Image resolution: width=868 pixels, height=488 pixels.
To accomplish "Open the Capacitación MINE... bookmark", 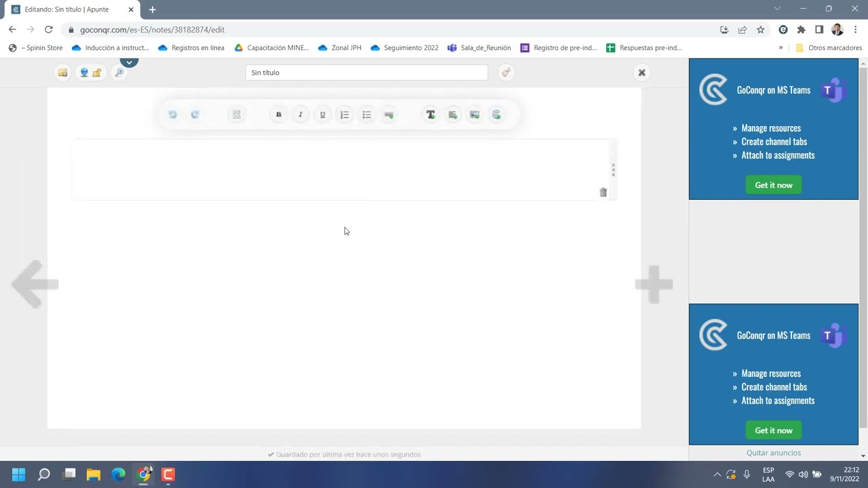I will 271,48.
